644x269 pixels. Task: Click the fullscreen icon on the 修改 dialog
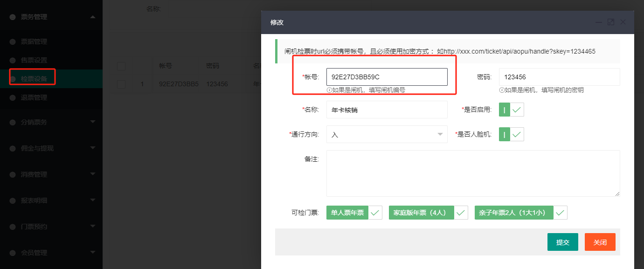tap(611, 22)
